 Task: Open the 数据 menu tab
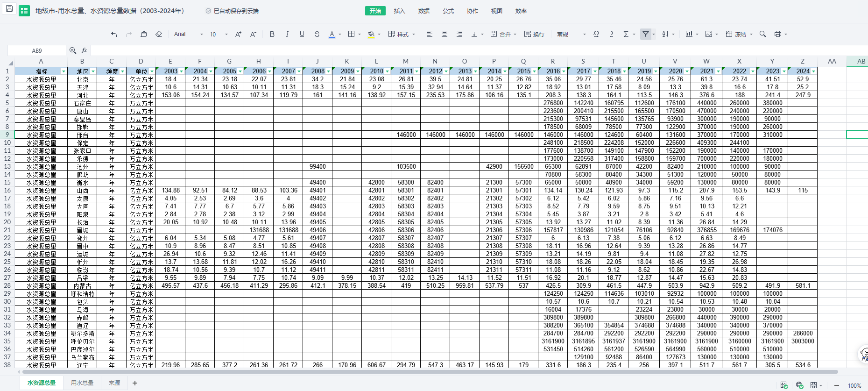424,11
